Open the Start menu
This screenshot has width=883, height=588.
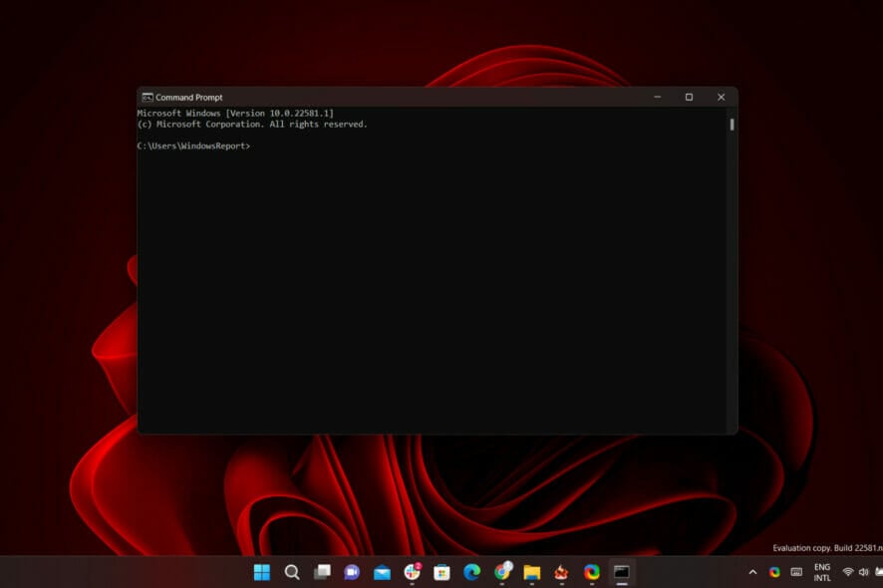pyautogui.click(x=262, y=572)
